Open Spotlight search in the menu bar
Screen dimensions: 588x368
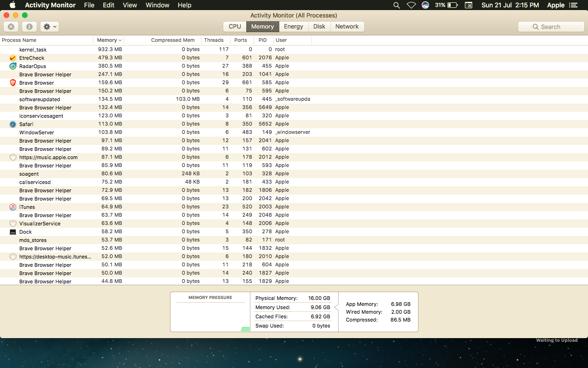(x=396, y=5)
